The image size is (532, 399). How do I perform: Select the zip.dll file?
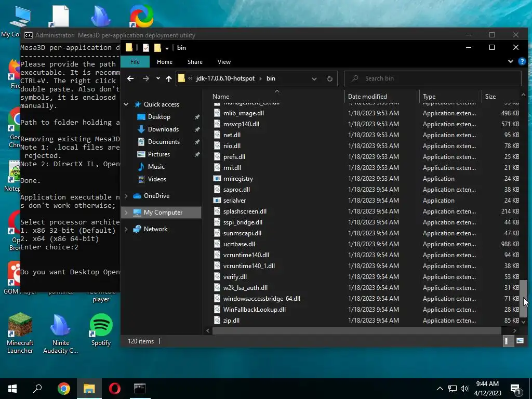[x=231, y=320]
